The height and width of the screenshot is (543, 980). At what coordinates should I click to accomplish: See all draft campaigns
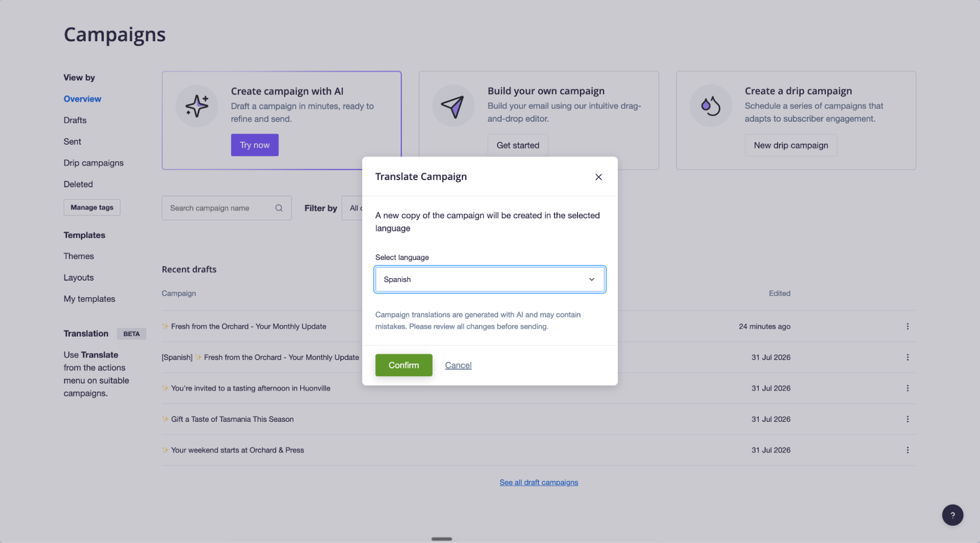point(538,482)
